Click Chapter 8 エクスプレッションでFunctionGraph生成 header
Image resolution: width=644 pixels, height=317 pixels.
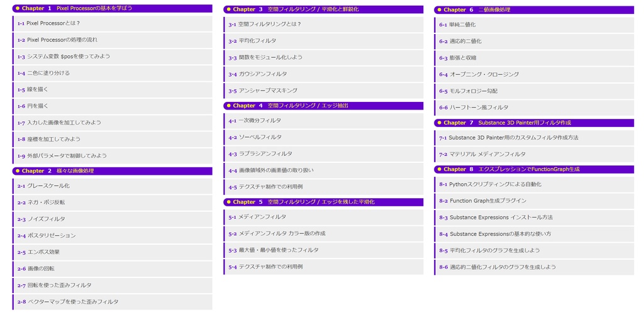[x=534, y=169]
